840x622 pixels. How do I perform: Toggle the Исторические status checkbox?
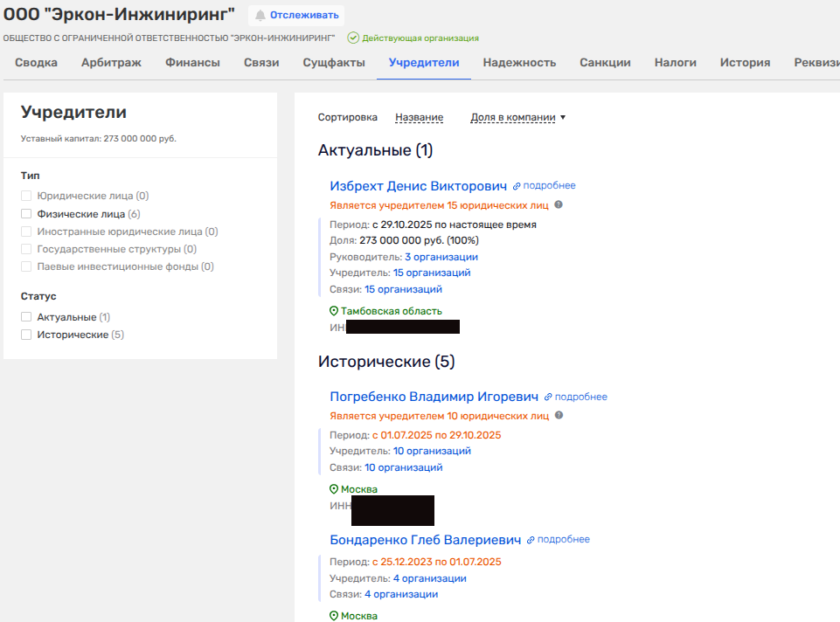click(x=26, y=335)
